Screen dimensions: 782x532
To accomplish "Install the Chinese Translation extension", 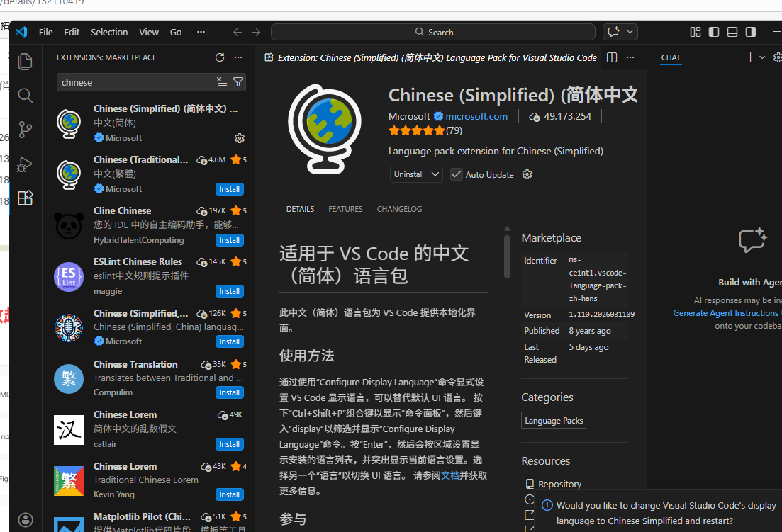I will pos(230,392).
